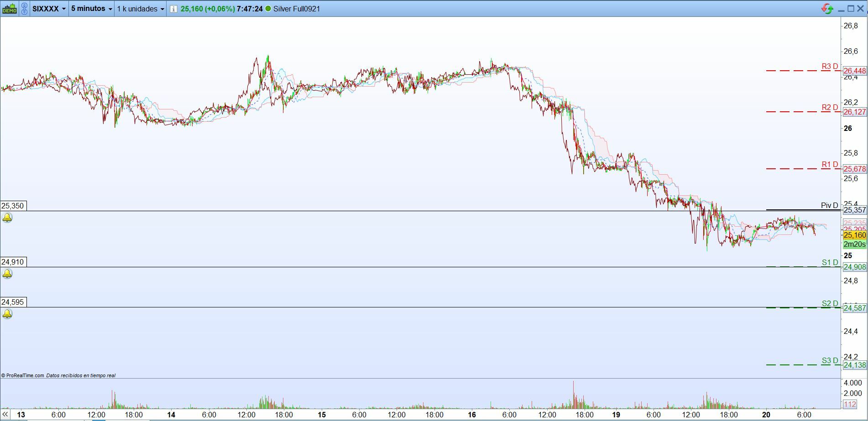Click the 2m20s candle countdown tag
868x421 pixels.
(x=855, y=244)
